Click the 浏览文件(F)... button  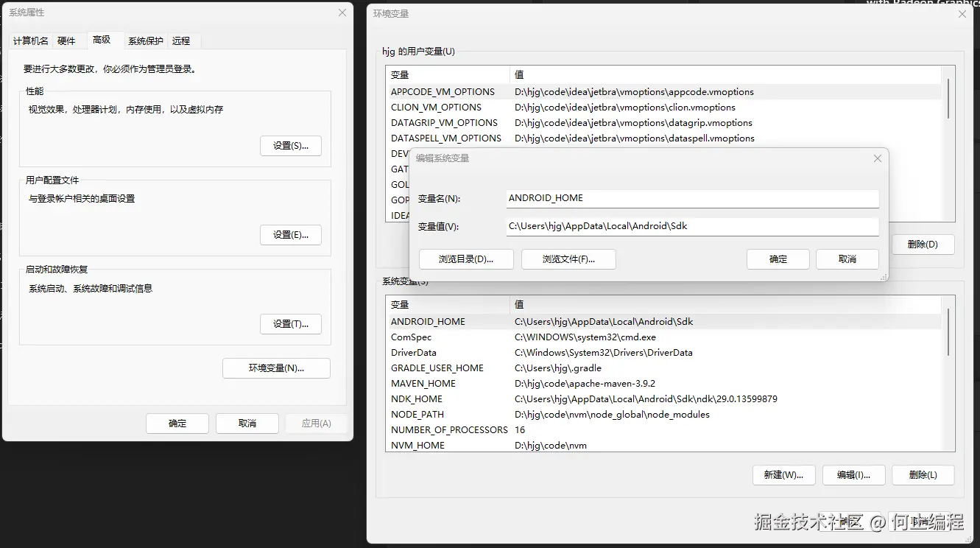point(568,259)
